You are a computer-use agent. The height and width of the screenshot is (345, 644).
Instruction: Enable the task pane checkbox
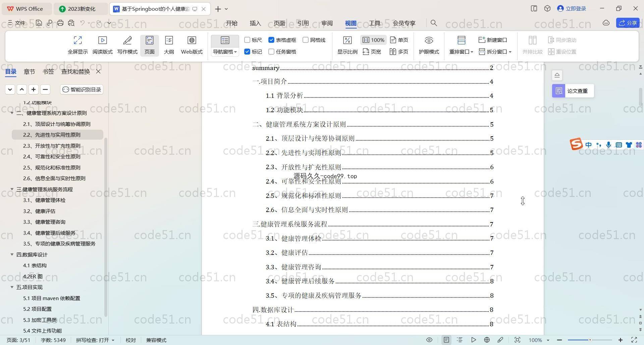coord(271,52)
